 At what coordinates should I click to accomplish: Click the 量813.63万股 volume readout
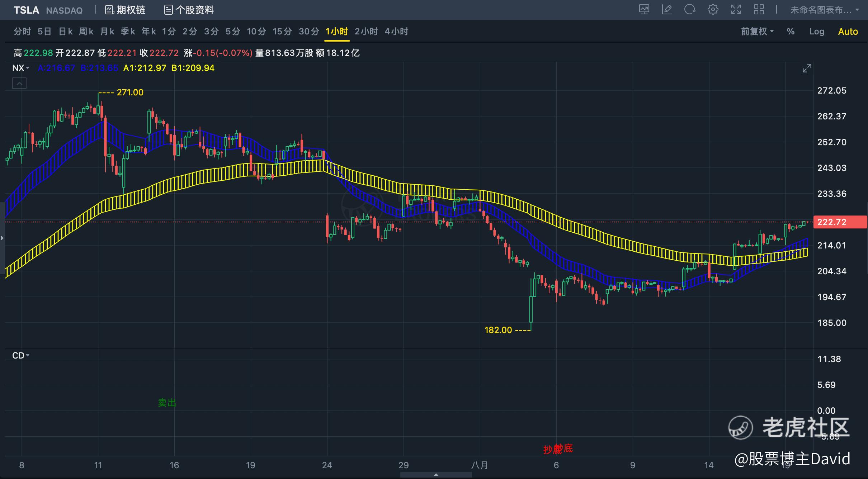pyautogui.click(x=284, y=53)
